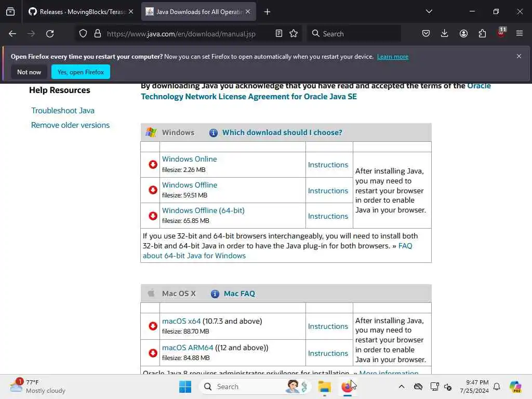Open the weather widget showing 77°F
The image size is (532, 399).
[37, 387]
